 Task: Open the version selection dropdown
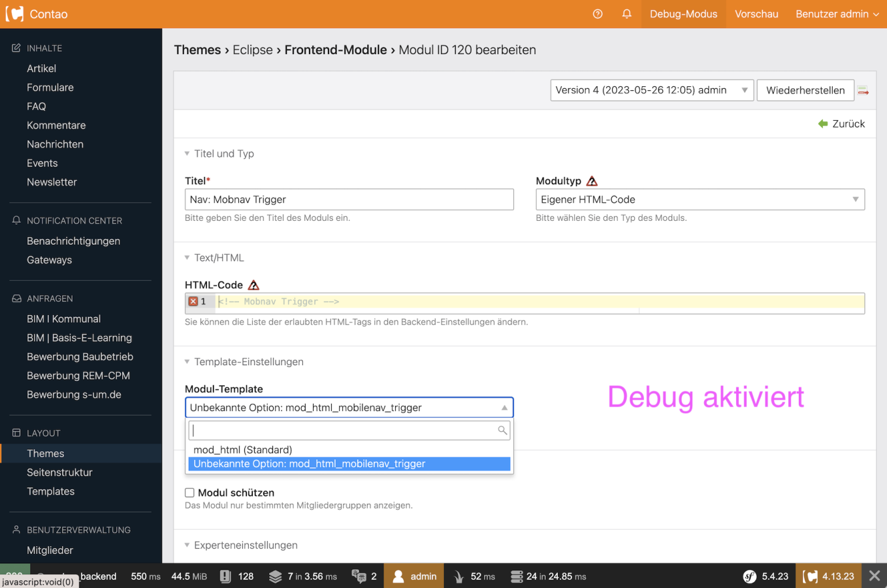click(651, 90)
